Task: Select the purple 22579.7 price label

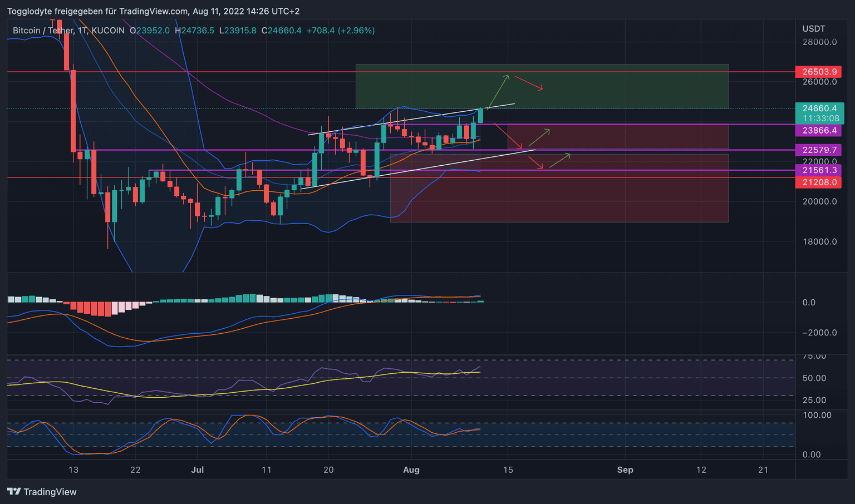Action: point(819,150)
